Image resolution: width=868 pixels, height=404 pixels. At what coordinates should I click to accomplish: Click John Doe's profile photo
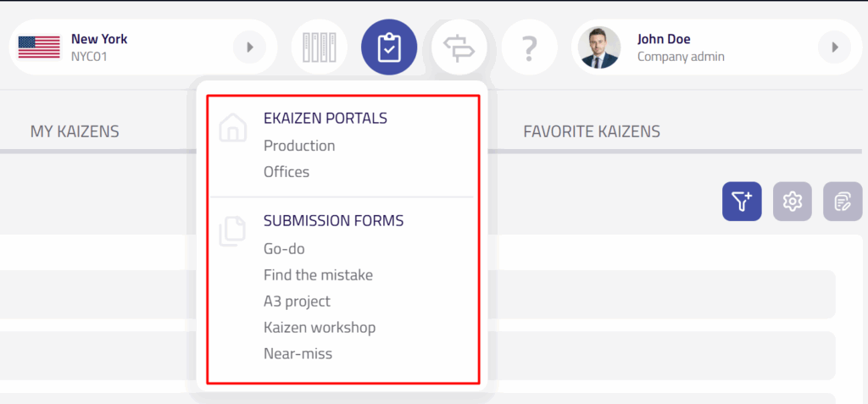pyautogui.click(x=599, y=47)
